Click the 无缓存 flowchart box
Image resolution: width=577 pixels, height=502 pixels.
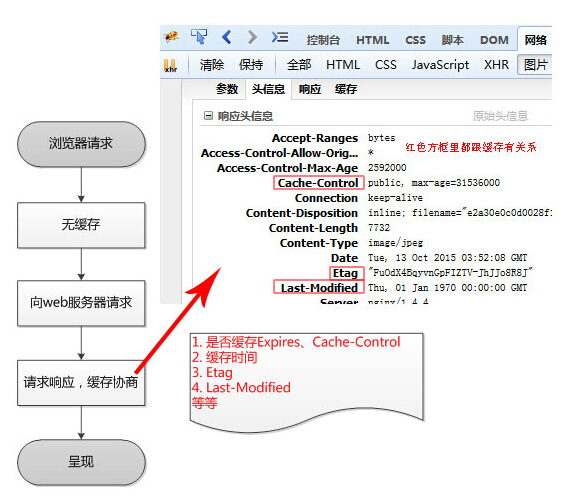81,225
